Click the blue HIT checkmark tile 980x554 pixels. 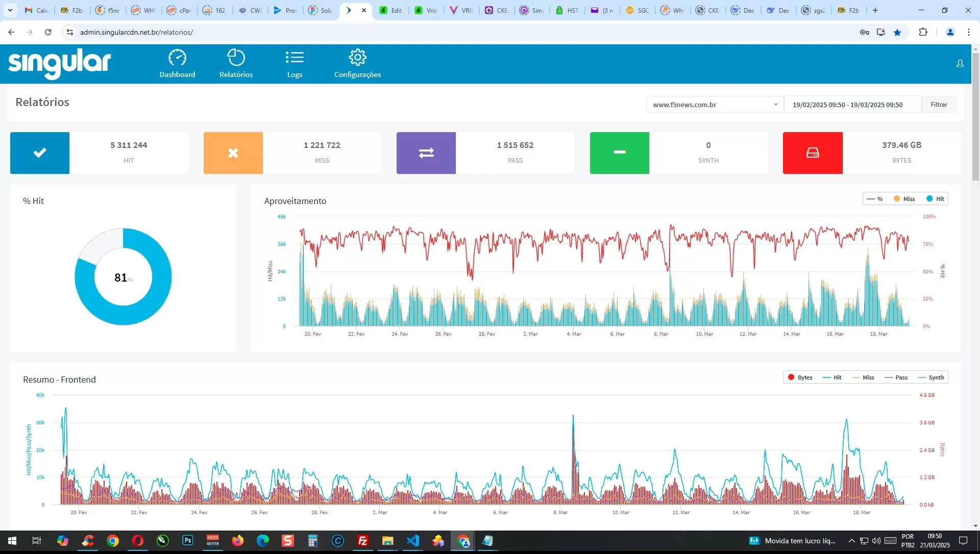(40, 153)
